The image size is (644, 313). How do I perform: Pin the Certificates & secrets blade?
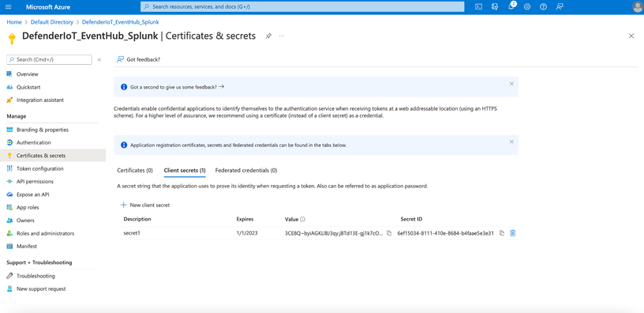point(268,36)
